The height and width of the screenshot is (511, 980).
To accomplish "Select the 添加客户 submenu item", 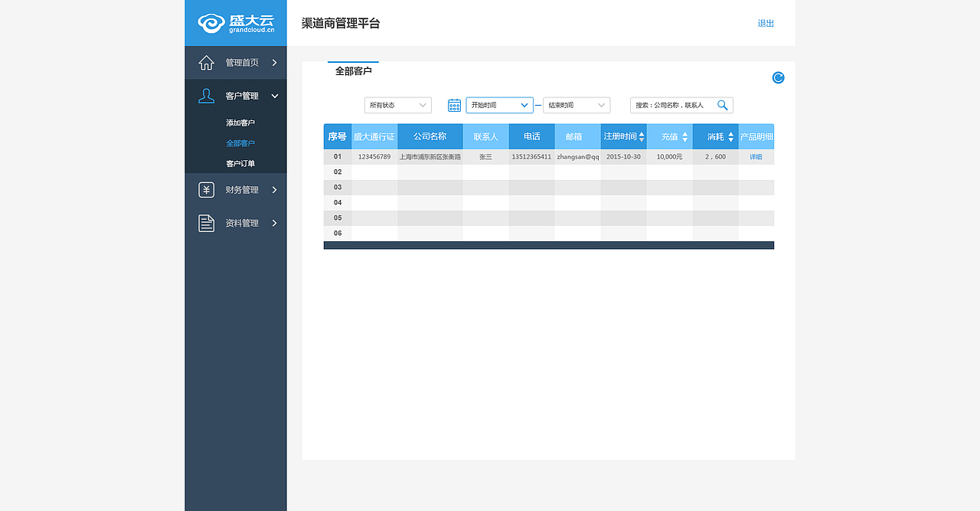I will point(240,123).
